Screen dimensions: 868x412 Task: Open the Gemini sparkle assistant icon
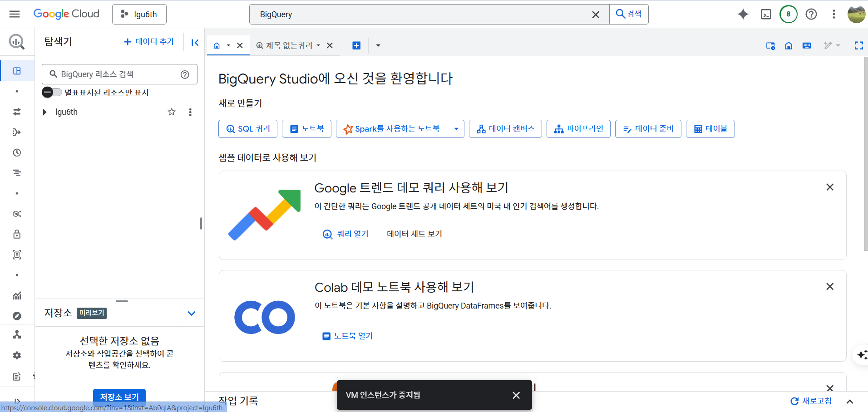point(743,14)
